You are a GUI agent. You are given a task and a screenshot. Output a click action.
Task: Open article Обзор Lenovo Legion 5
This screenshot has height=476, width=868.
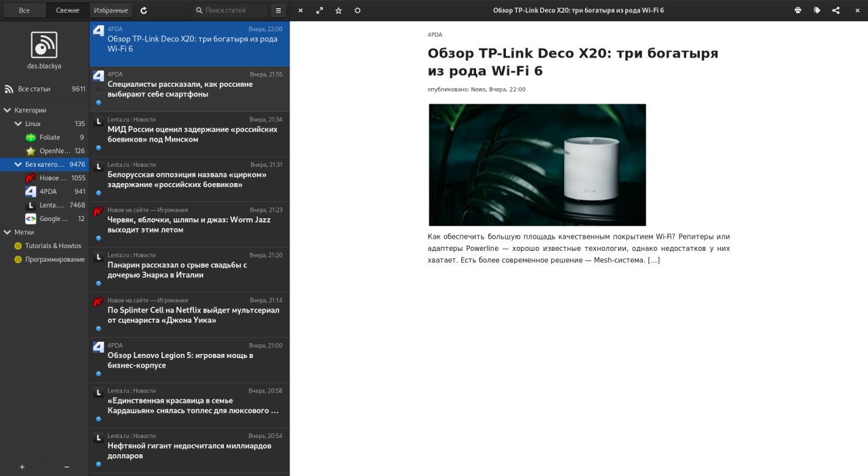pyautogui.click(x=189, y=360)
